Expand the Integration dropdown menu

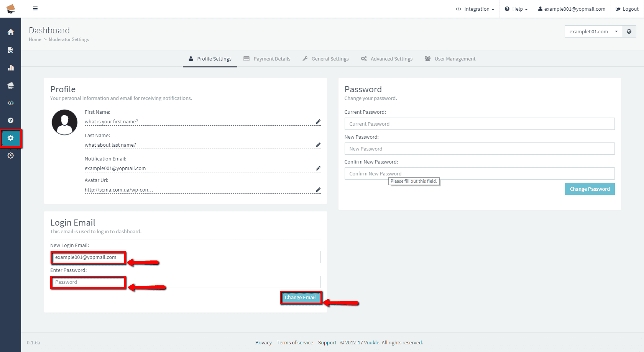click(x=475, y=9)
